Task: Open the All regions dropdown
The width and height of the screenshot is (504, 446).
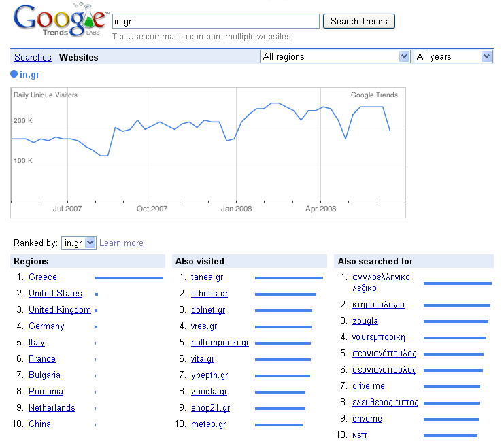Action: pos(335,57)
